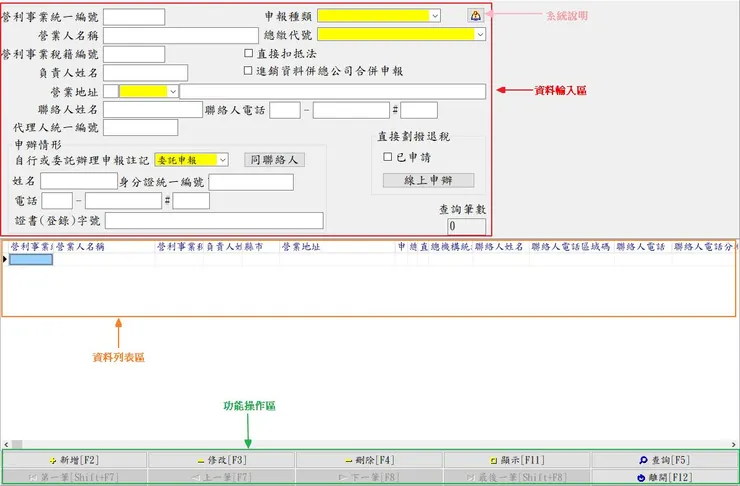The image size is (740, 486).
Task: Click the 聯絡人電話區域碼 column header
Action: [572, 247]
